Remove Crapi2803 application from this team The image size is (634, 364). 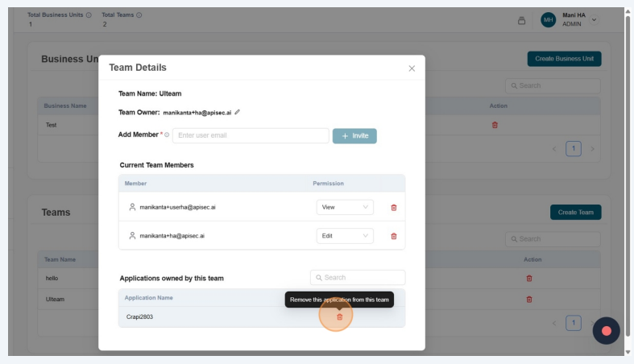click(x=339, y=316)
